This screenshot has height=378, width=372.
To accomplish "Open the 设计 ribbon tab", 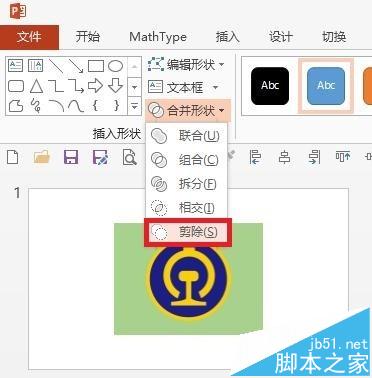I will (281, 37).
